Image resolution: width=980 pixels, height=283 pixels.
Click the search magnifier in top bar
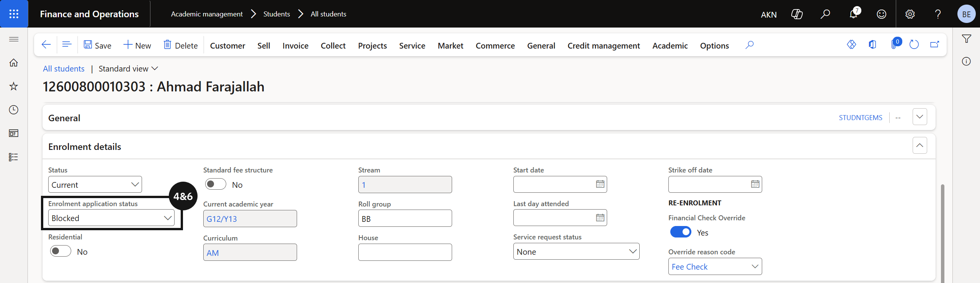(x=825, y=14)
